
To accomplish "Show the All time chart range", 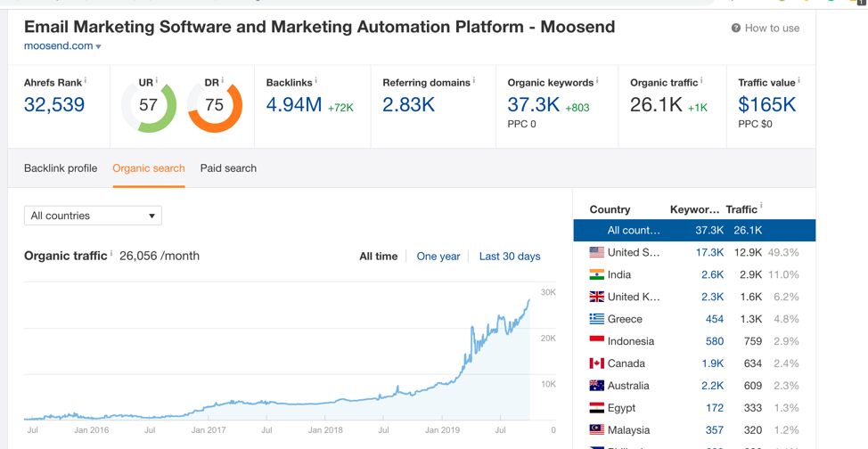I will point(378,257).
